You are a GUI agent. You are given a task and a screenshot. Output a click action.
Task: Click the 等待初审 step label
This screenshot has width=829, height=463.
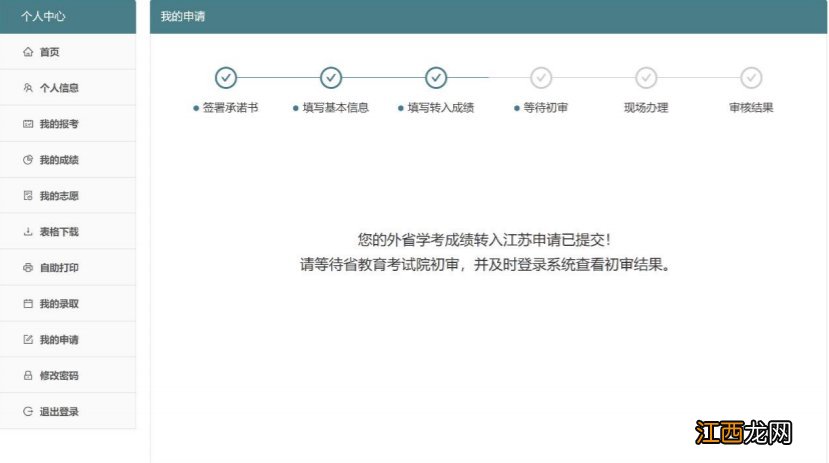546,108
